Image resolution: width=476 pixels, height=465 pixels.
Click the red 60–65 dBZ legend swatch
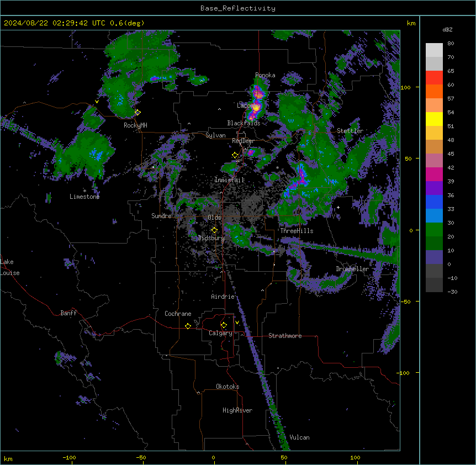pyautogui.click(x=434, y=78)
